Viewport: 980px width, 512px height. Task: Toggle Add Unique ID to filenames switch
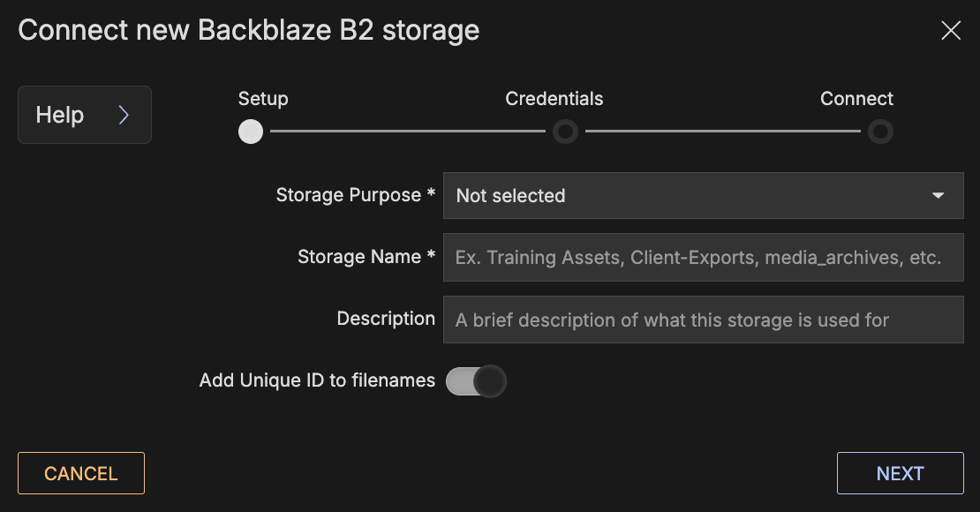[476, 381]
